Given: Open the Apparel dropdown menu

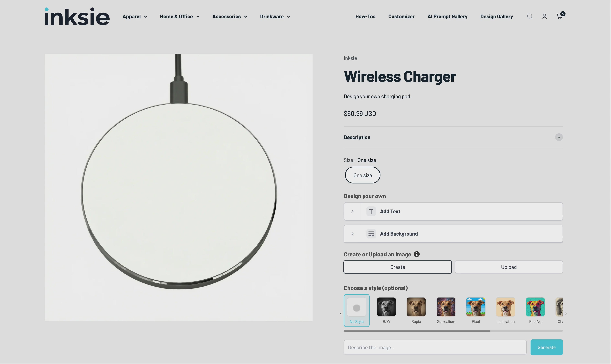Looking at the screenshot, I should click(x=135, y=17).
